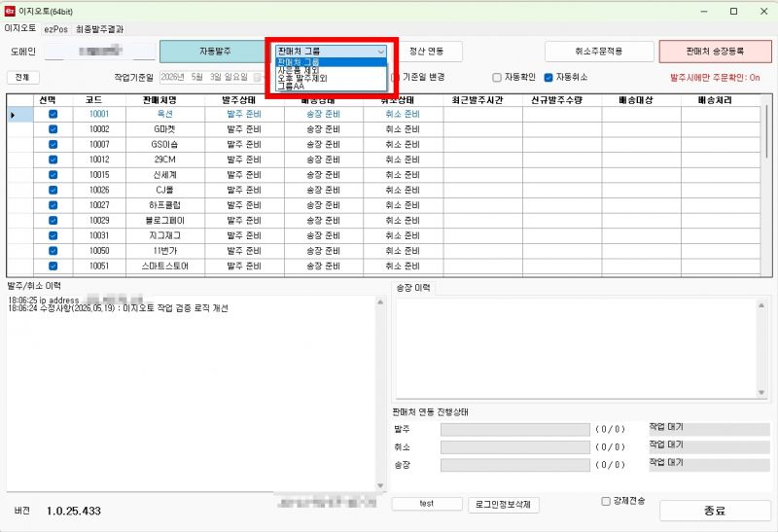This screenshot has width=778, height=532.
Task: Click the seller table vertical scrollbar
Action: (766, 133)
